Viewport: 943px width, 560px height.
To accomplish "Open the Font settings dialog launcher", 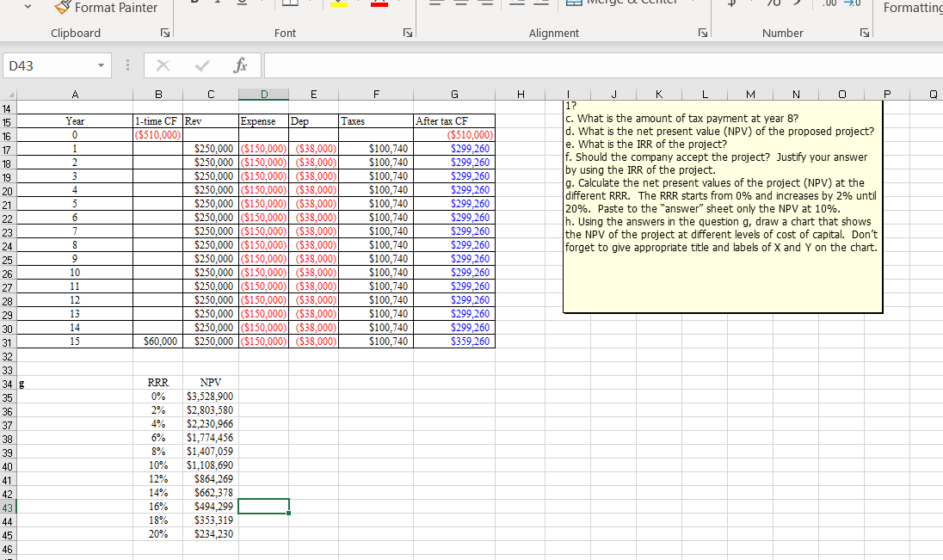I will point(408,33).
